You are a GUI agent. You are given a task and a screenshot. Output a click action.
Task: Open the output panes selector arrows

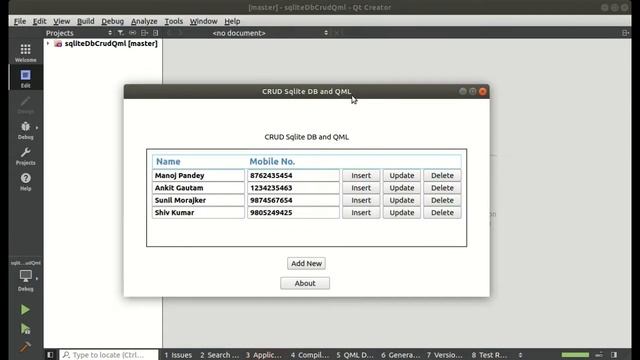click(520, 355)
